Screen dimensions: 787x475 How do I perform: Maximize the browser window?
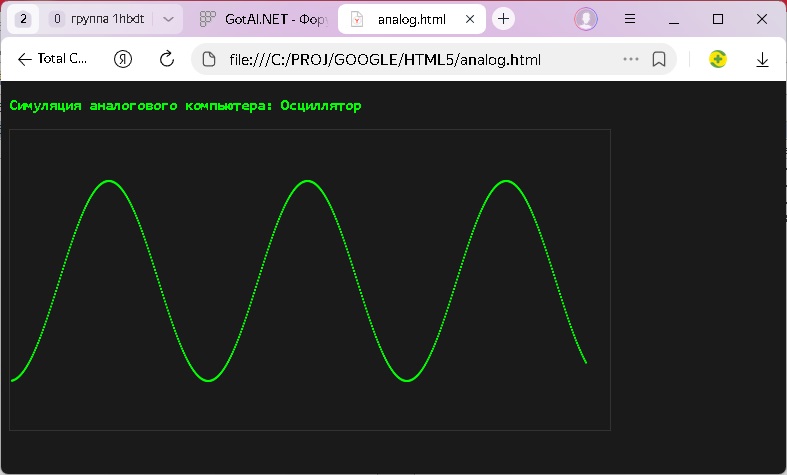717,19
